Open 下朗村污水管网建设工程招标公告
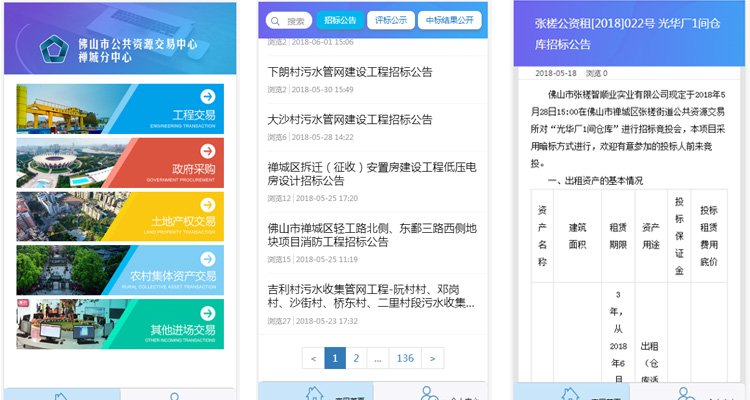Viewport: 750px width, 400px height. [350, 72]
